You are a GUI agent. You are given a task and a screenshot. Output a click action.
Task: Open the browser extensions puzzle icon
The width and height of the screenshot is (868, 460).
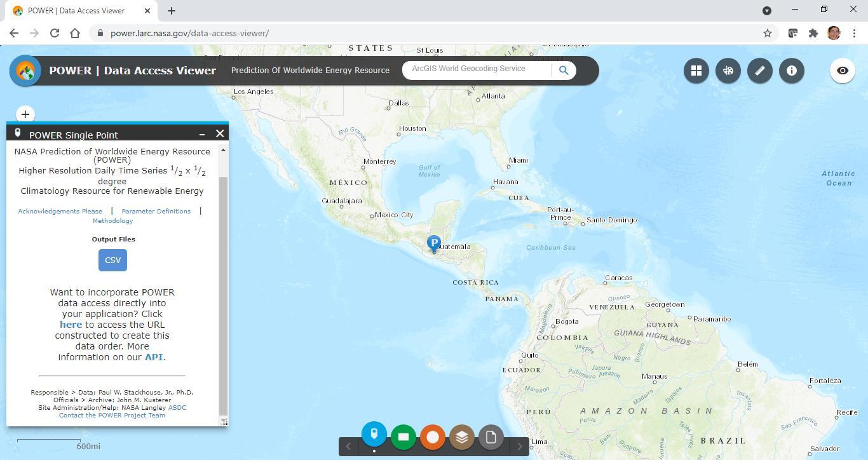tap(813, 33)
